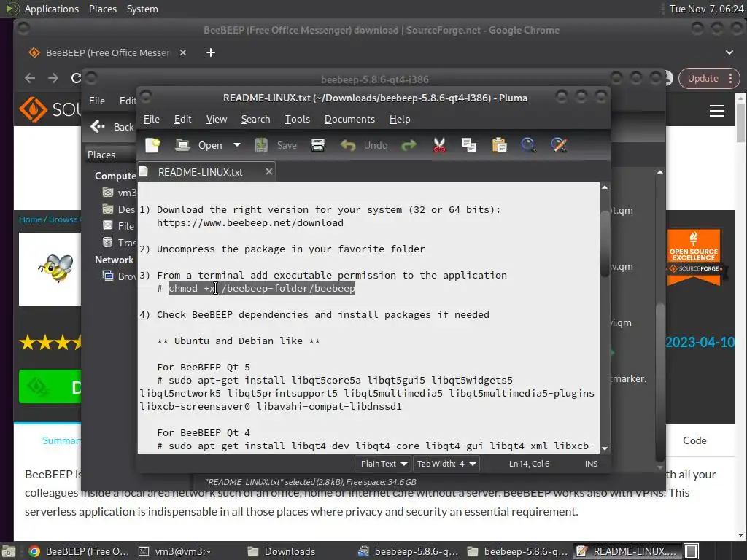Click the Ln 14, Col 6 status text
The width and height of the screenshot is (747, 560).
pyautogui.click(x=529, y=464)
